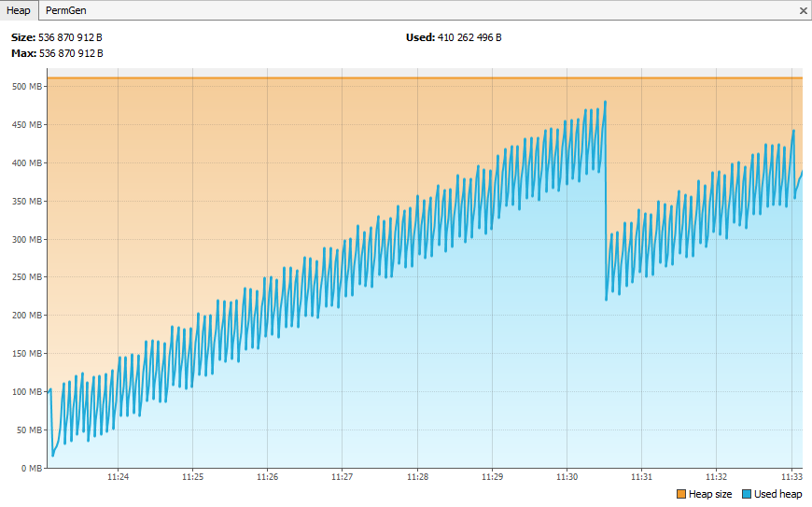Viewport: 812px width, 507px height.
Task: Pick the 11:28 time axis label
Action: pyautogui.click(x=417, y=476)
